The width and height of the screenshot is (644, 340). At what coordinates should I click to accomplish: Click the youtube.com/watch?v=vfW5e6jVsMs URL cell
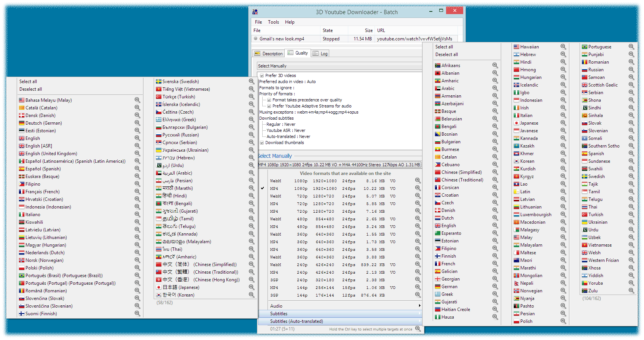(x=414, y=39)
